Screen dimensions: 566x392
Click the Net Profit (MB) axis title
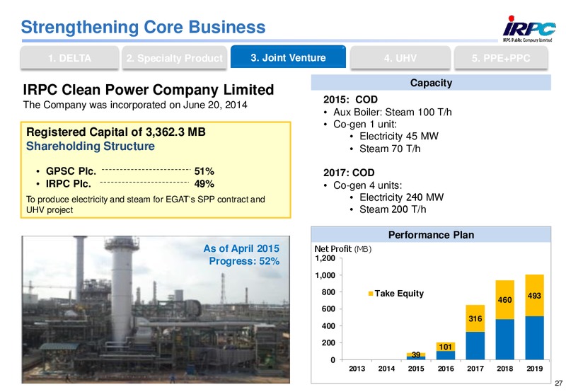(x=342, y=249)
